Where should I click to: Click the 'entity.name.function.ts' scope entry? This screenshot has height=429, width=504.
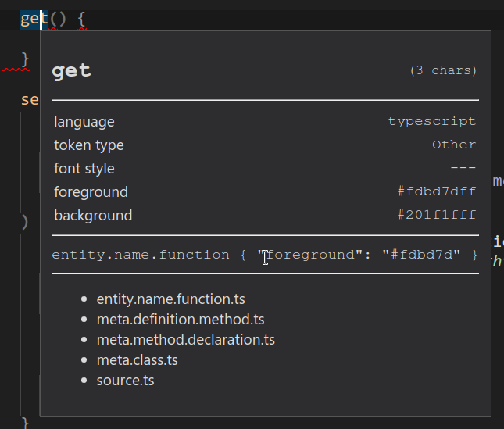[170, 299]
